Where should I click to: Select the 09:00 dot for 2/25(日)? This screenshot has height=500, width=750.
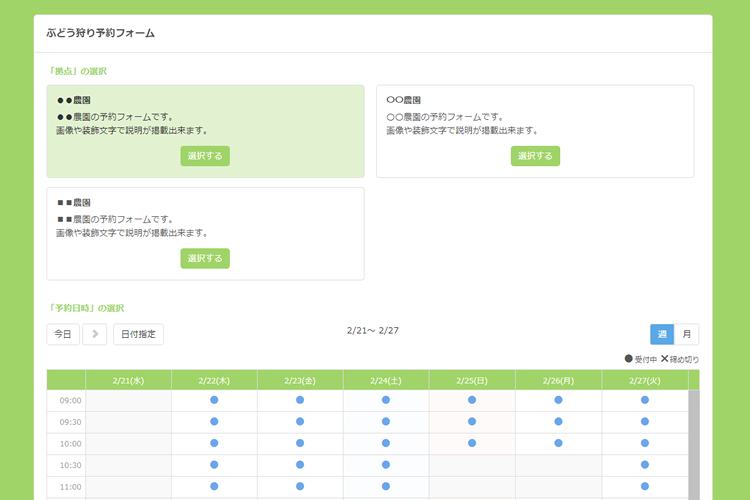coord(472,400)
